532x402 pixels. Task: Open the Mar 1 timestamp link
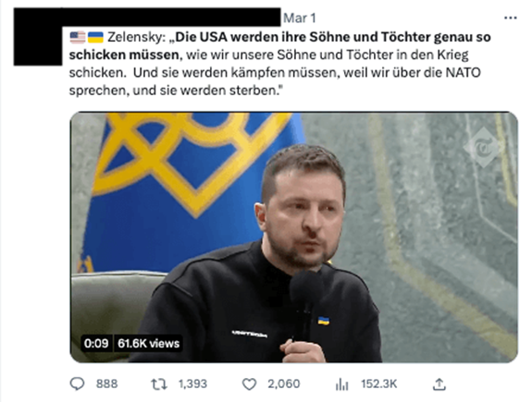click(299, 18)
